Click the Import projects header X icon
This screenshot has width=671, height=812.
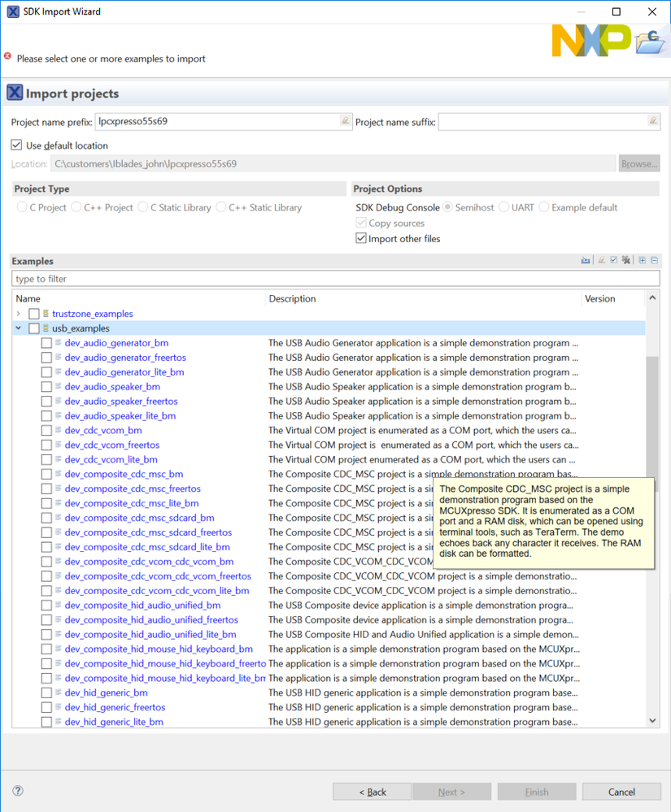[x=15, y=93]
